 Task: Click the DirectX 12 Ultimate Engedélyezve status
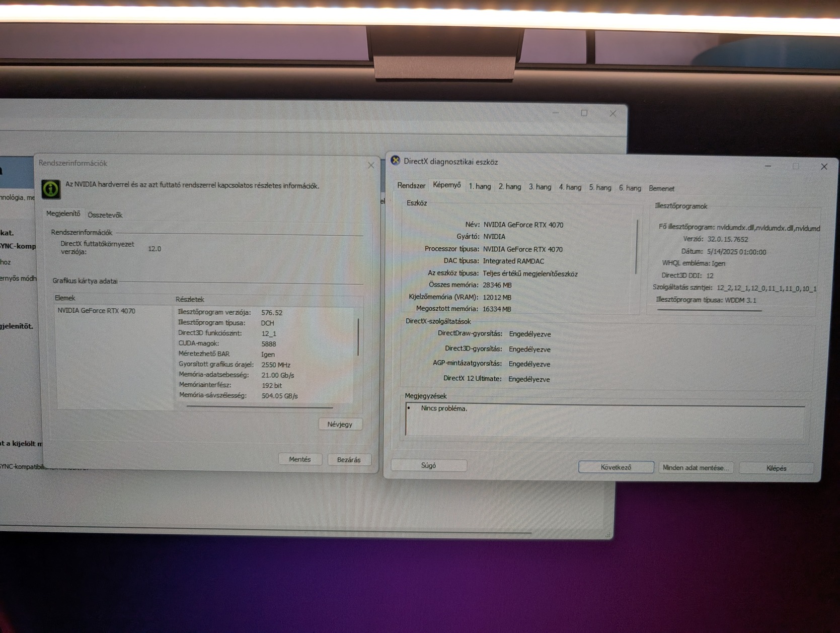click(x=529, y=379)
